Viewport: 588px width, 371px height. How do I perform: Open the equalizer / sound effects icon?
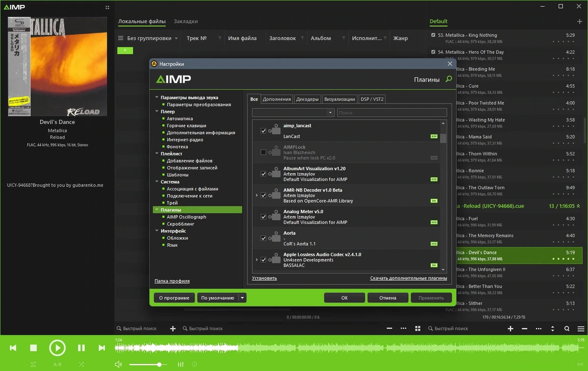coord(180,365)
